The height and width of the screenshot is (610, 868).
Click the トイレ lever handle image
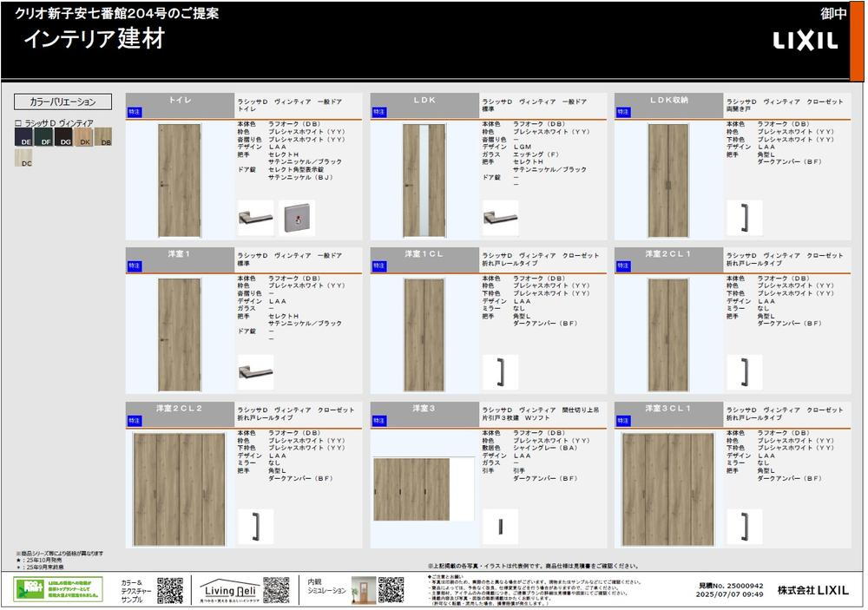pyautogui.click(x=256, y=218)
